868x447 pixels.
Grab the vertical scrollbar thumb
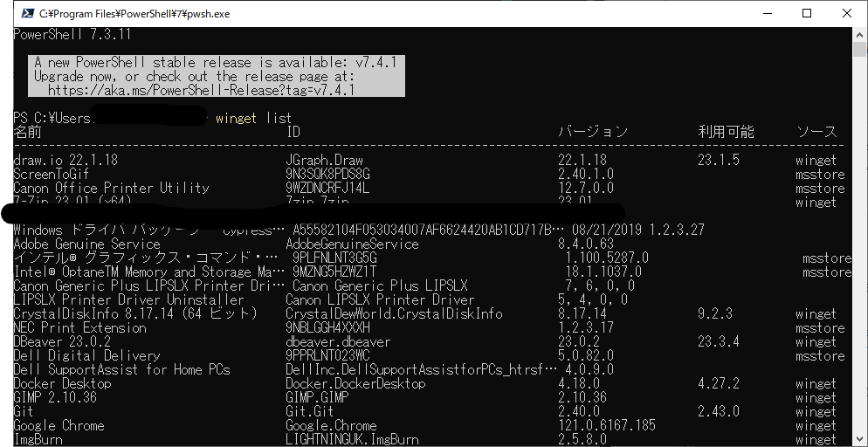(859, 49)
